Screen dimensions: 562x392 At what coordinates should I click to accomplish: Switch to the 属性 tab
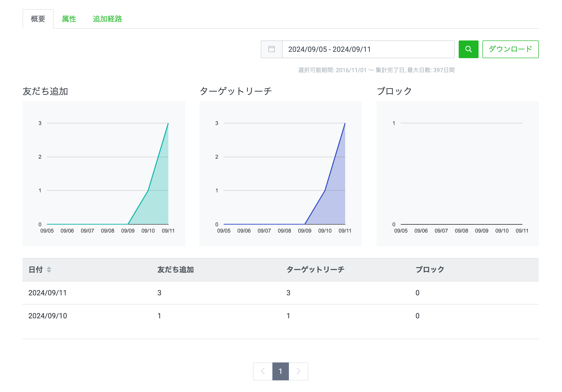point(69,19)
